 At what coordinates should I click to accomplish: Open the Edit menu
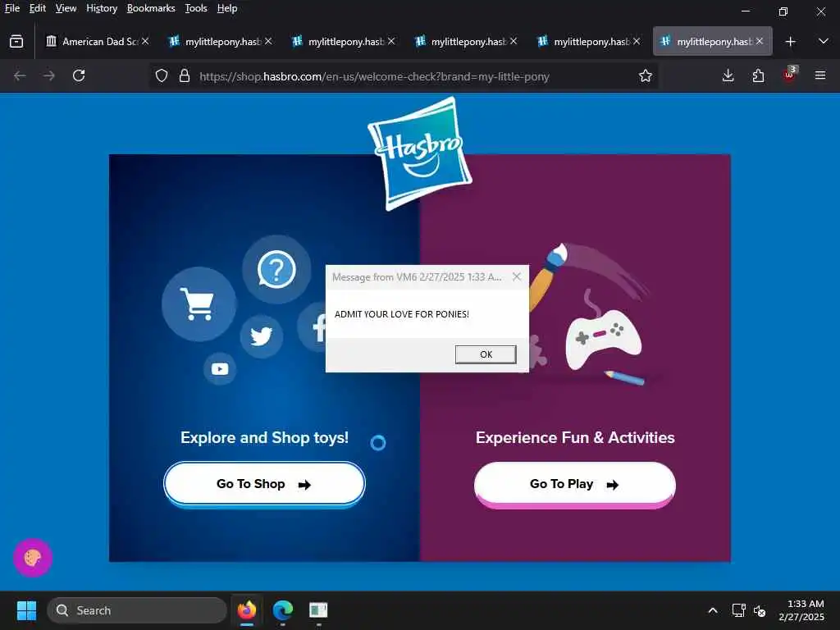click(38, 8)
